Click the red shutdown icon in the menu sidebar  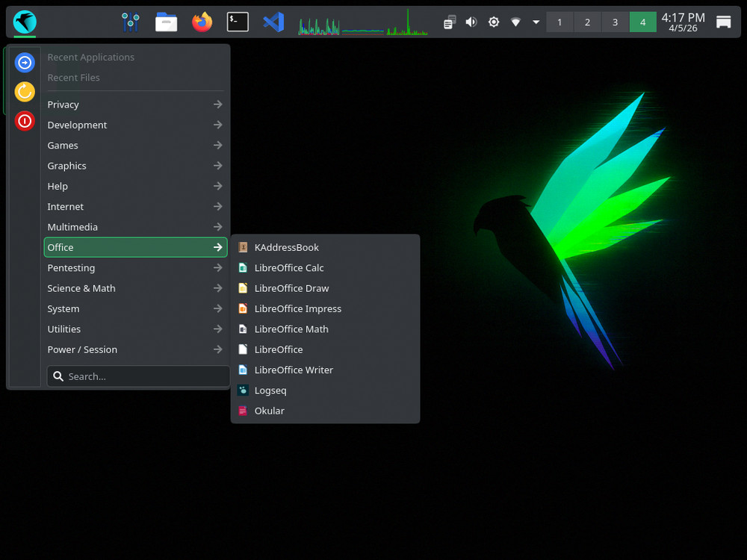(x=25, y=121)
